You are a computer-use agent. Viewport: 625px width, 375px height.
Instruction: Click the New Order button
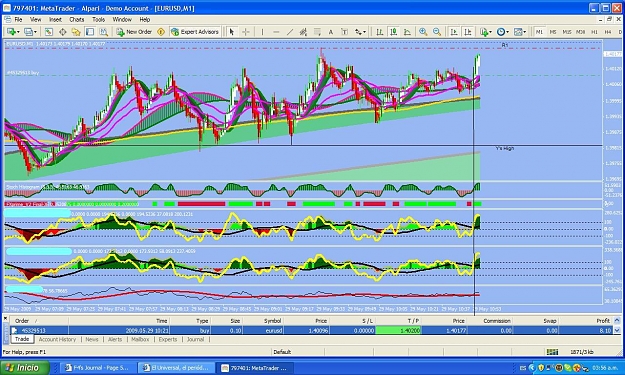(x=134, y=32)
